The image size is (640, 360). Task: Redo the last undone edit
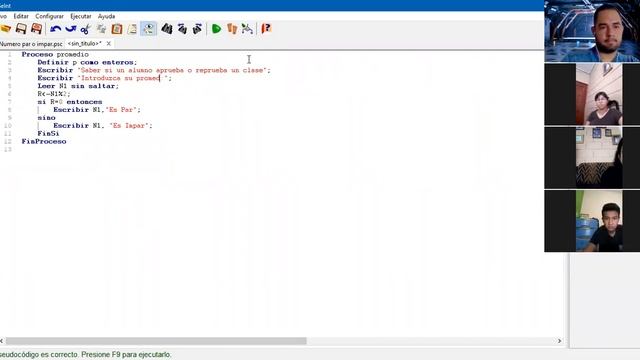click(x=71, y=29)
